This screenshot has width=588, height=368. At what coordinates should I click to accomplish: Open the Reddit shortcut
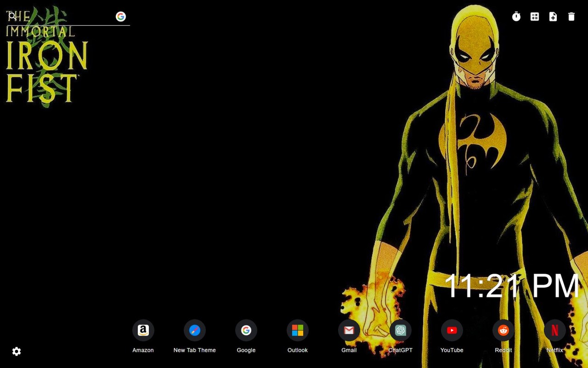503,330
